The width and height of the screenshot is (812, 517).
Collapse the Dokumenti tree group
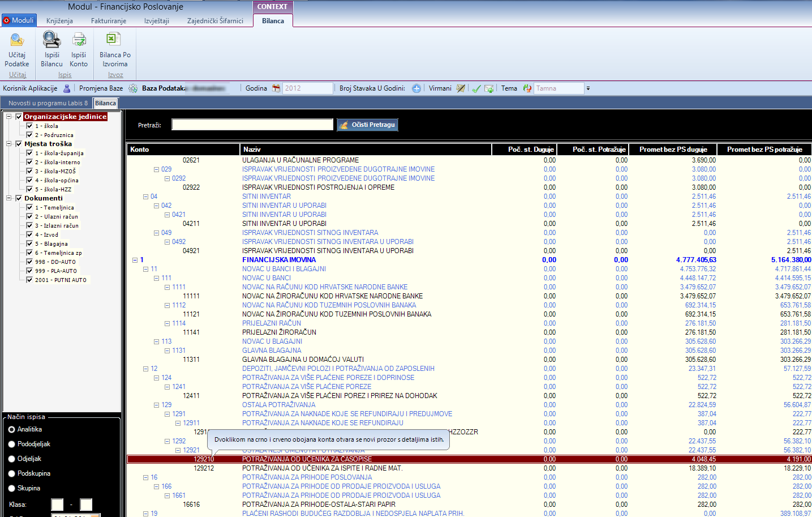pos(9,198)
